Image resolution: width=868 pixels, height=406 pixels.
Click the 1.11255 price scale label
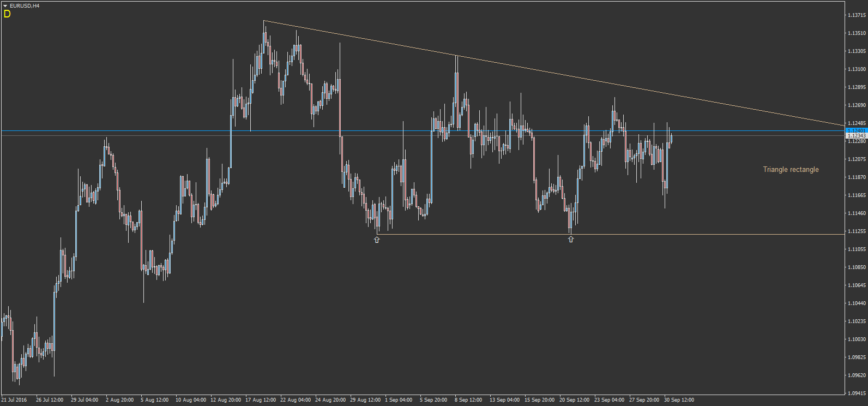pos(857,231)
